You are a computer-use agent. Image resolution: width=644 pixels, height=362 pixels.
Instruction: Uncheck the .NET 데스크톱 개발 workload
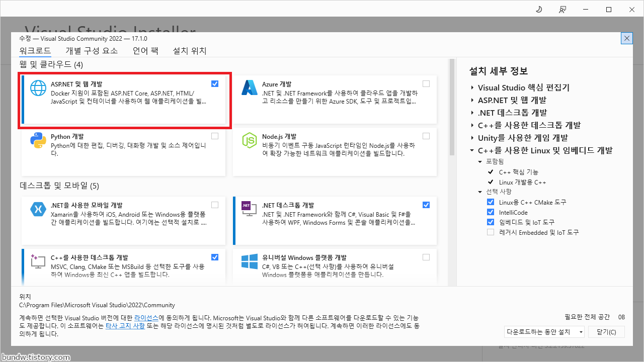coord(426,205)
